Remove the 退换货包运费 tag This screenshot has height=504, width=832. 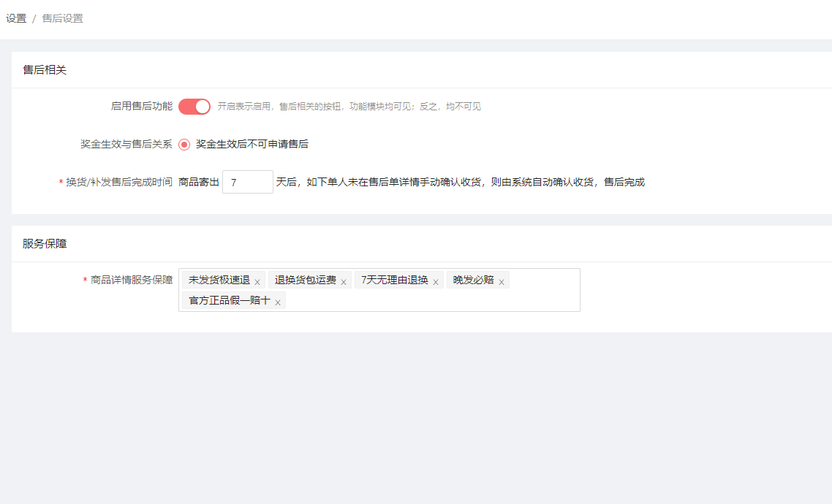[344, 282]
